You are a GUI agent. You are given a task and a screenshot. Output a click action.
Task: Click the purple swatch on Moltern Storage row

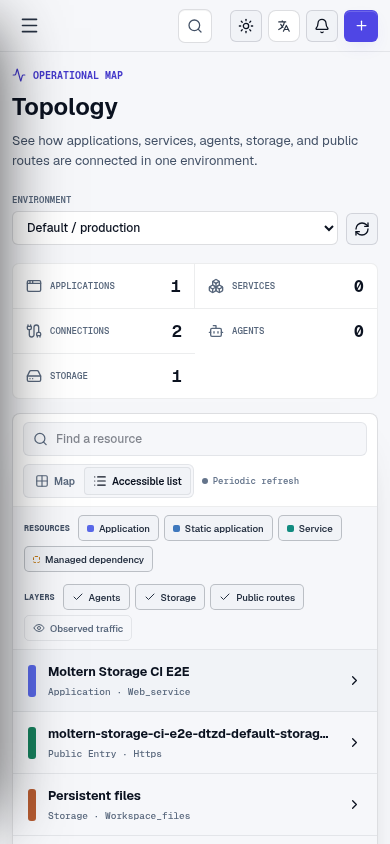(32, 681)
